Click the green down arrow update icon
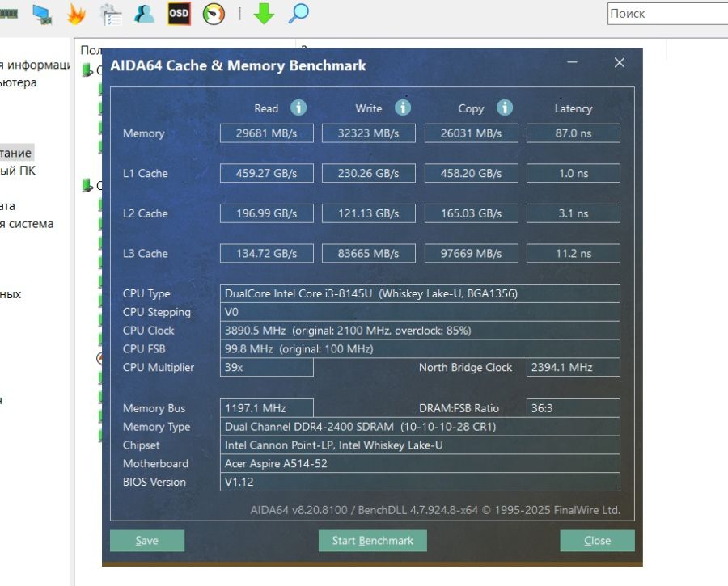This screenshot has height=586, width=728. tap(264, 14)
